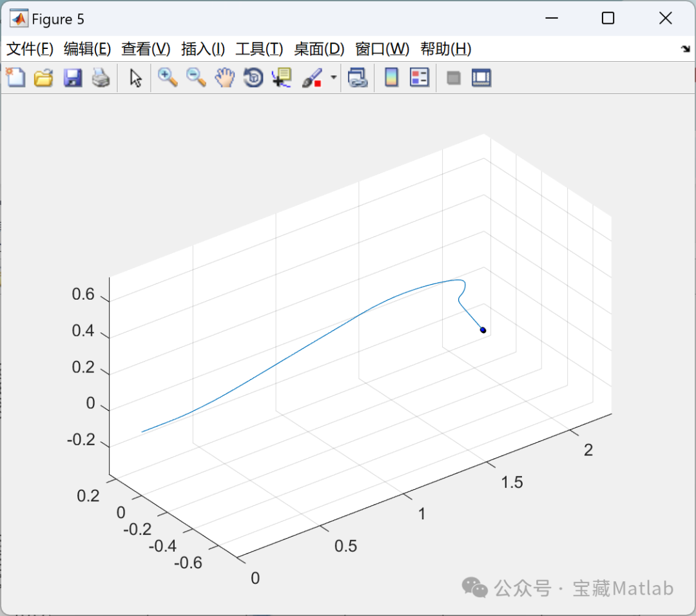
Task: Toggle Rotate 3D mode
Action: 253,77
